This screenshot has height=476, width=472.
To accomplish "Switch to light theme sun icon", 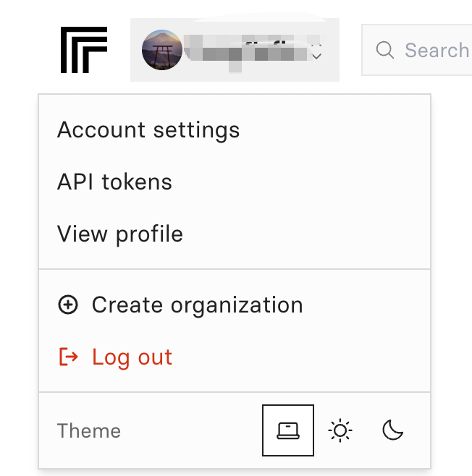I will [x=340, y=431].
